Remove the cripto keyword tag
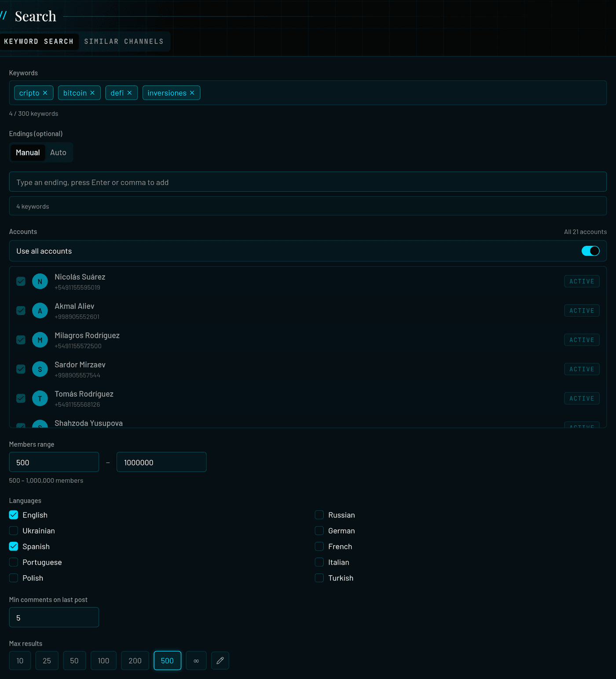Screen dimensions: 616x679 click(x=45, y=93)
